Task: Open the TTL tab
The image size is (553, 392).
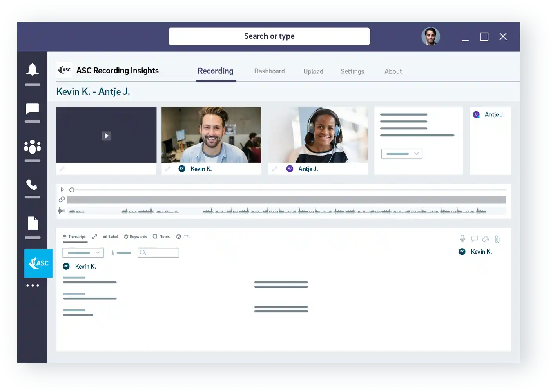Action: tap(183, 237)
